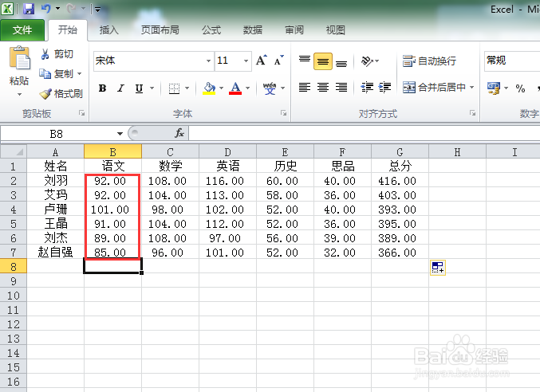The image size is (540, 392).
Task: Expand the paste options arrow under 粘贴
Action: point(19,94)
